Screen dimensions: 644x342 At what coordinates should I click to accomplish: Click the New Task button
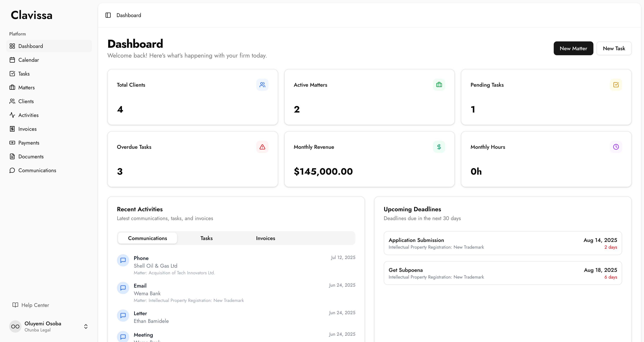(x=614, y=49)
